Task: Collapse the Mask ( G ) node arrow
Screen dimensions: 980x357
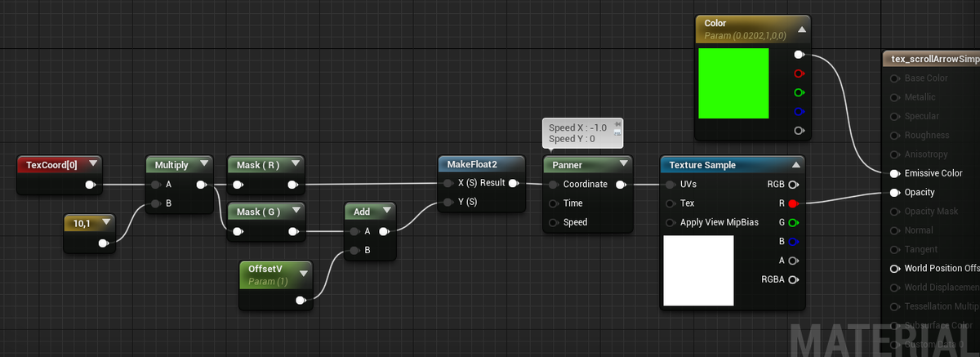Action: coord(295,212)
